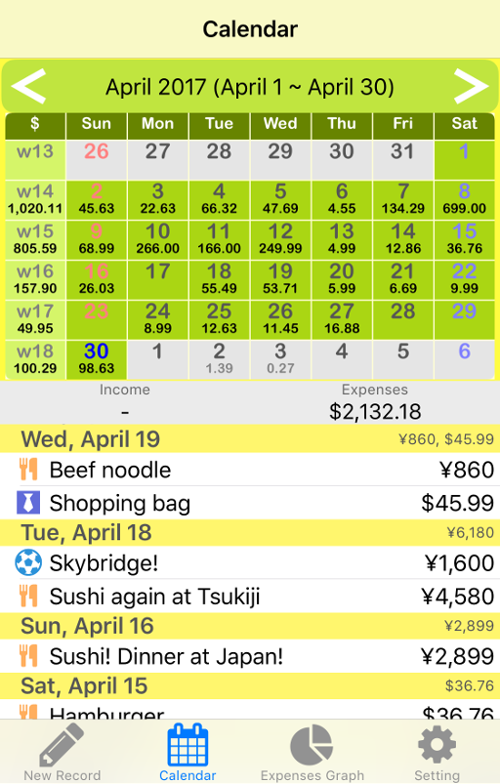Select April 10 showing 266.00
The image size is (500, 784).
point(158,240)
